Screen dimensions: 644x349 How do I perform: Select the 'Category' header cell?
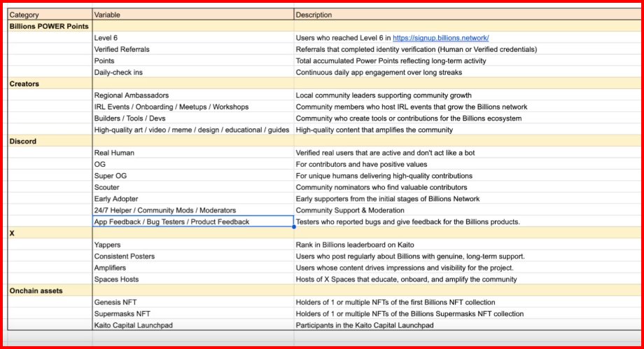coord(50,15)
